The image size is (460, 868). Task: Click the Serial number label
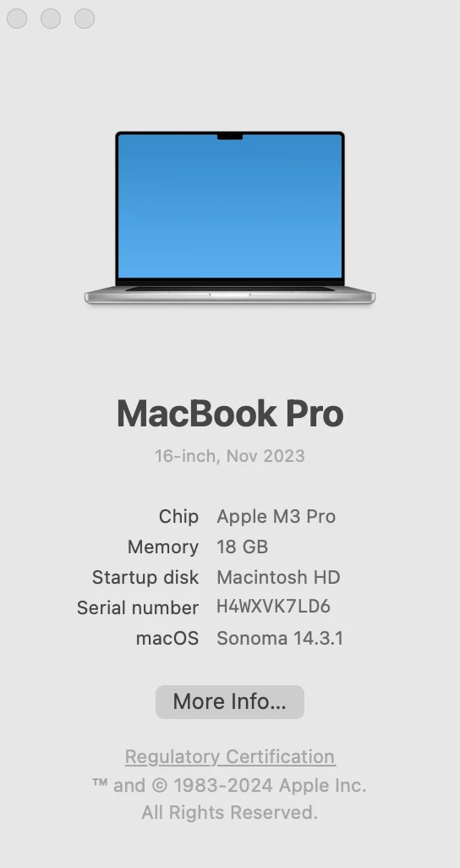tap(138, 607)
